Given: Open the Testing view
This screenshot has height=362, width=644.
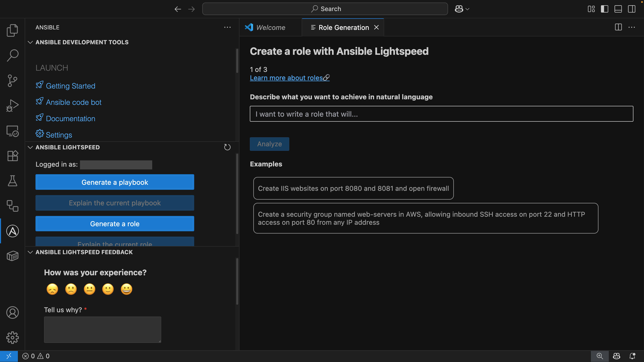Looking at the screenshot, I should click(x=12, y=181).
